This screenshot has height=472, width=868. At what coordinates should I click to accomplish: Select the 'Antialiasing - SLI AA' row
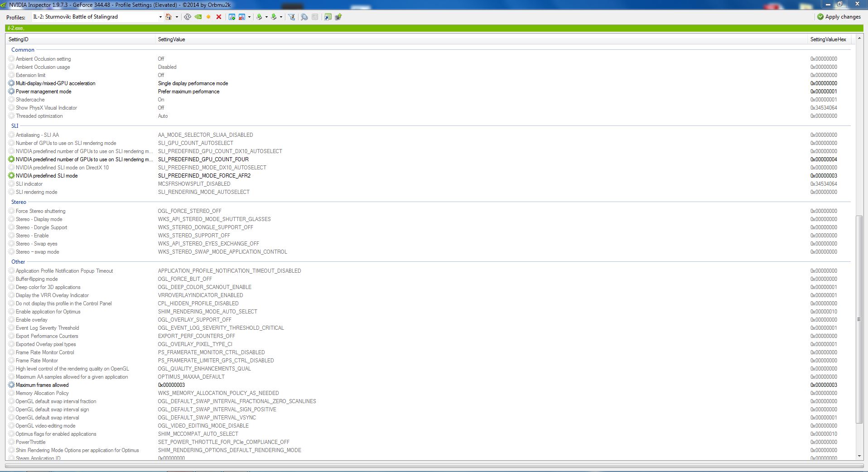(429, 135)
